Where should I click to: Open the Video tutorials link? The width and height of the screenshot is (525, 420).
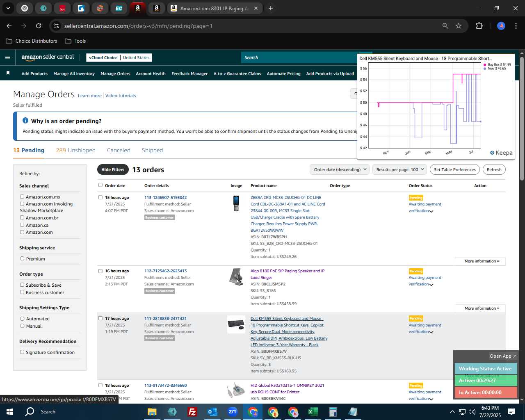(121, 96)
